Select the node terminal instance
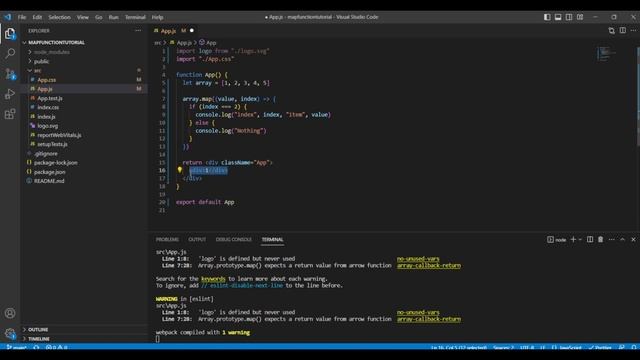 pos(556,240)
